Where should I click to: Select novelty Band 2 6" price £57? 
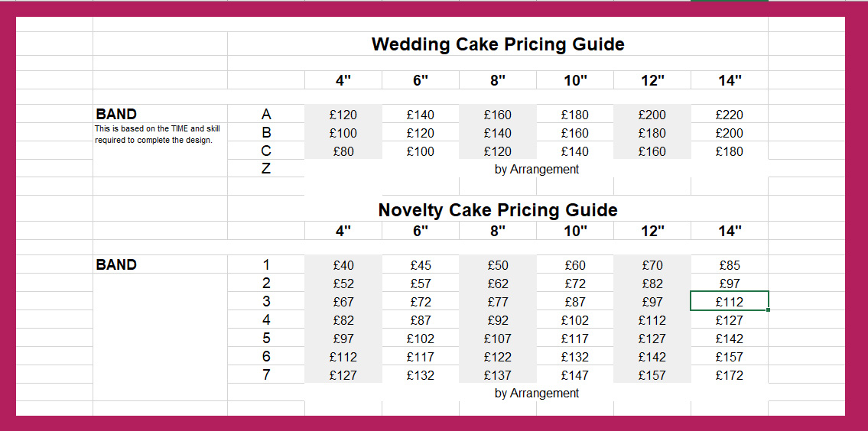pos(420,284)
